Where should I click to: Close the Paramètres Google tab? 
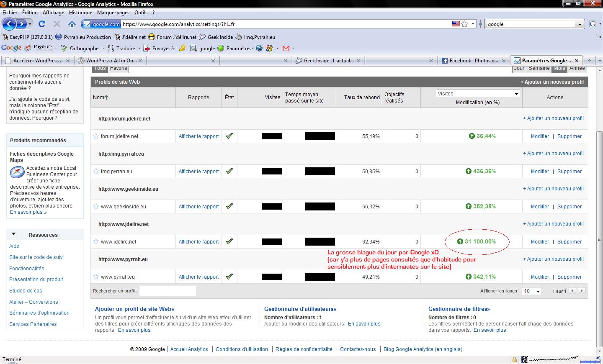tap(577, 61)
